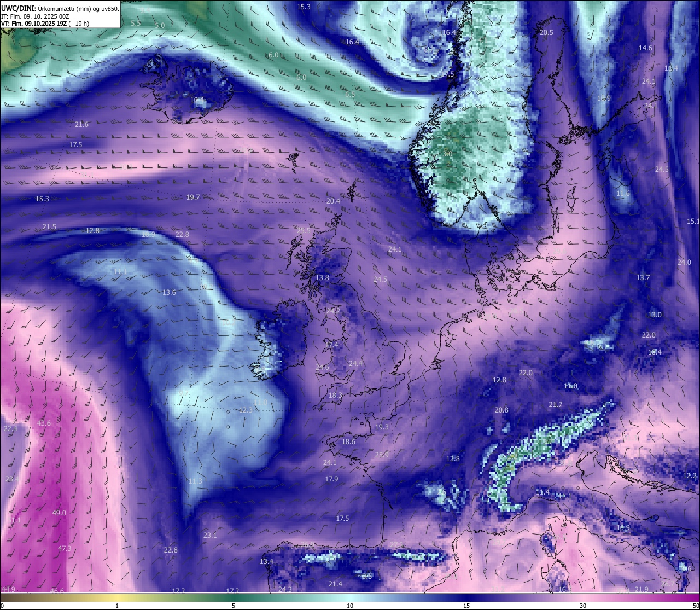Click the value label 12.2
The width and height of the screenshot is (700, 610).
tap(690, 475)
